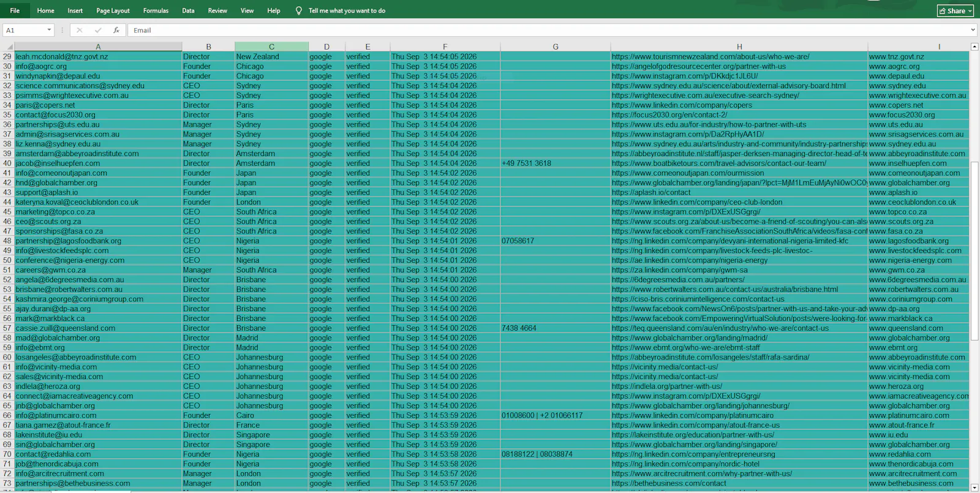Select column E header
This screenshot has height=493, width=980.
[367, 47]
